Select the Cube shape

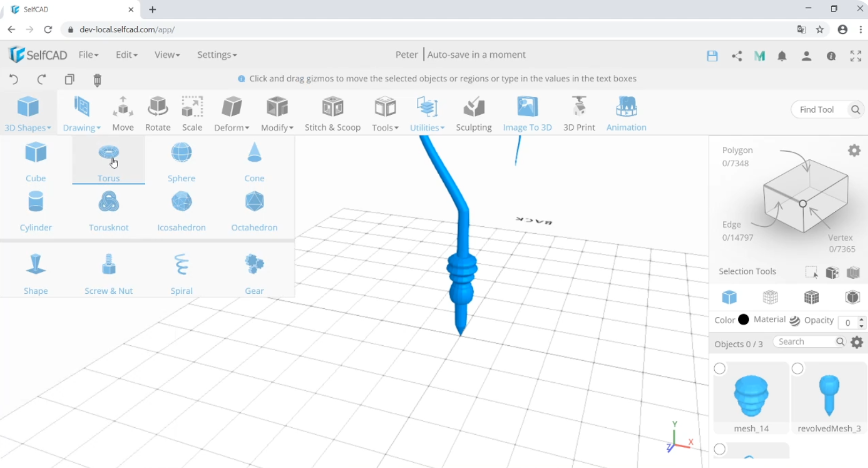(x=36, y=161)
